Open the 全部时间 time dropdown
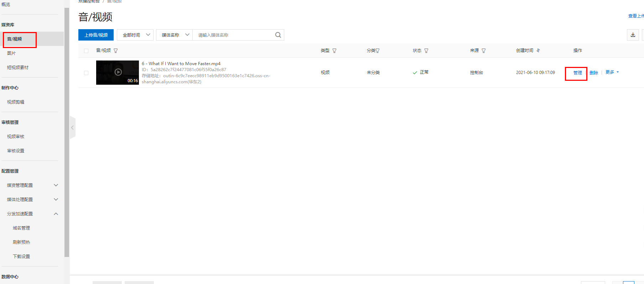Screen dimensions: 644x284 point(135,35)
